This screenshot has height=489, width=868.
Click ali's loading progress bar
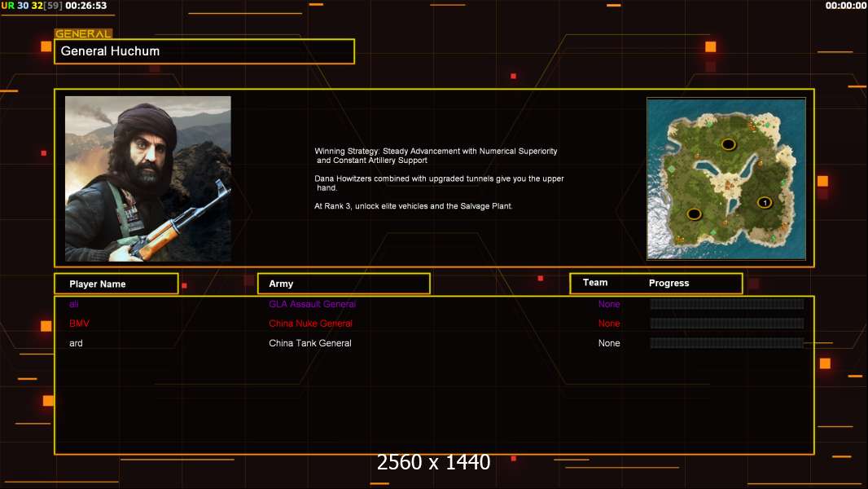point(727,303)
